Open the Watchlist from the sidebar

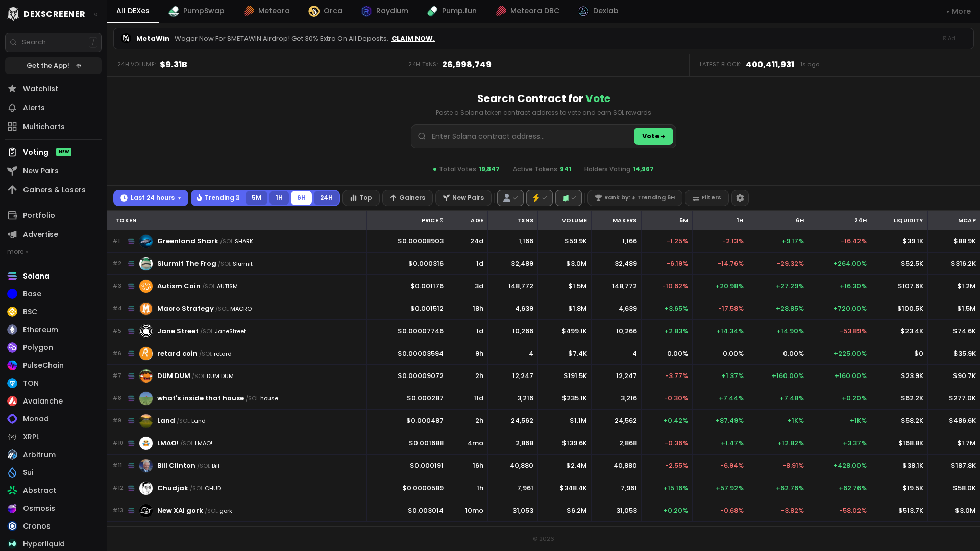coord(40,89)
